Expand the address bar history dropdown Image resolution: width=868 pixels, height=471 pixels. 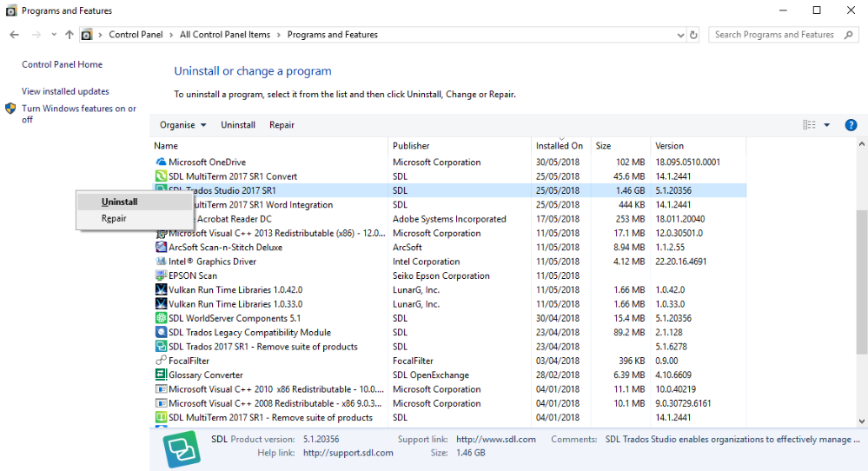point(680,35)
